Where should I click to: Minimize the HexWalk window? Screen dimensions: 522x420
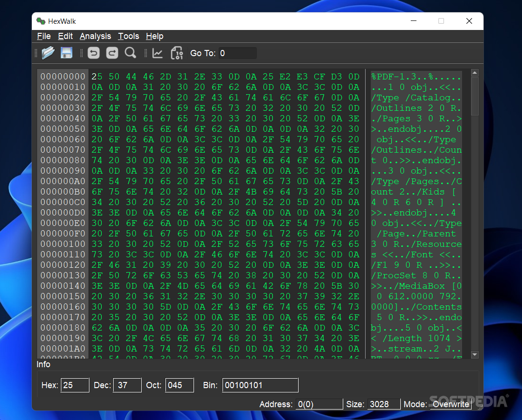pos(414,21)
